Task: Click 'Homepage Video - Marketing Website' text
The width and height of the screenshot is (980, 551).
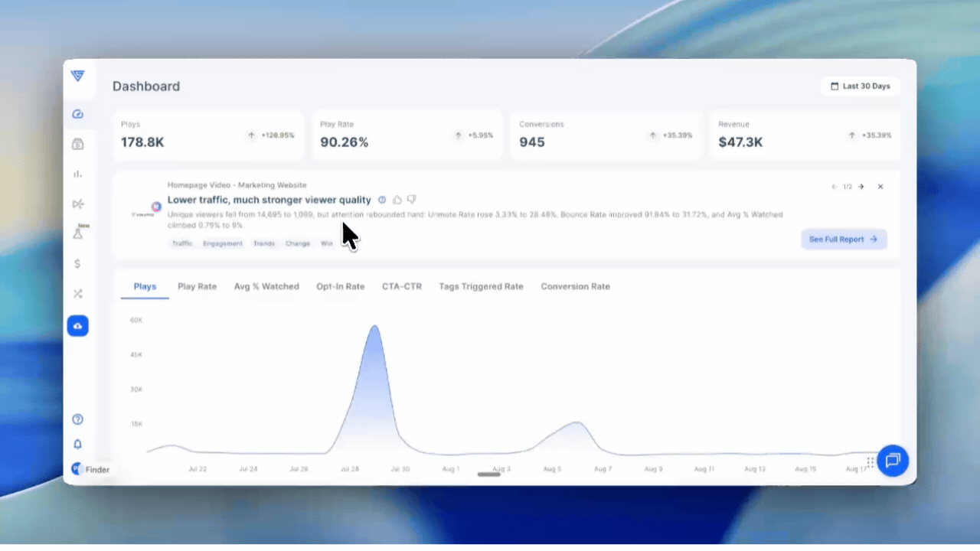Action: (237, 185)
